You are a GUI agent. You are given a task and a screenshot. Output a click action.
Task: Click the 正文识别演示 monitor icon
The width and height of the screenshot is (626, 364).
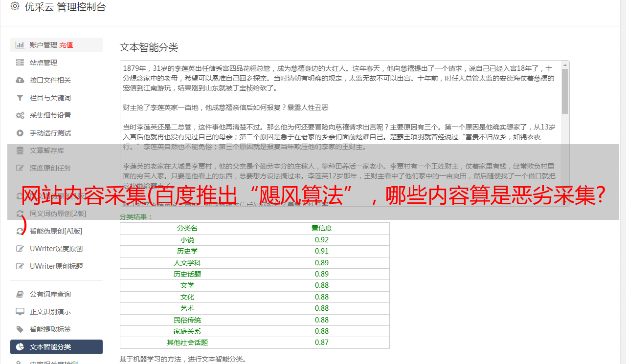tap(20, 312)
